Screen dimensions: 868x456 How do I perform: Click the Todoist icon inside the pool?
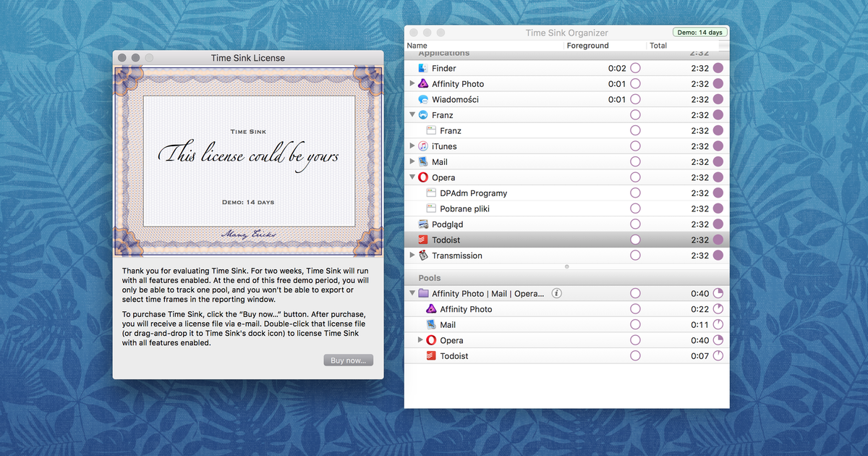(431, 356)
